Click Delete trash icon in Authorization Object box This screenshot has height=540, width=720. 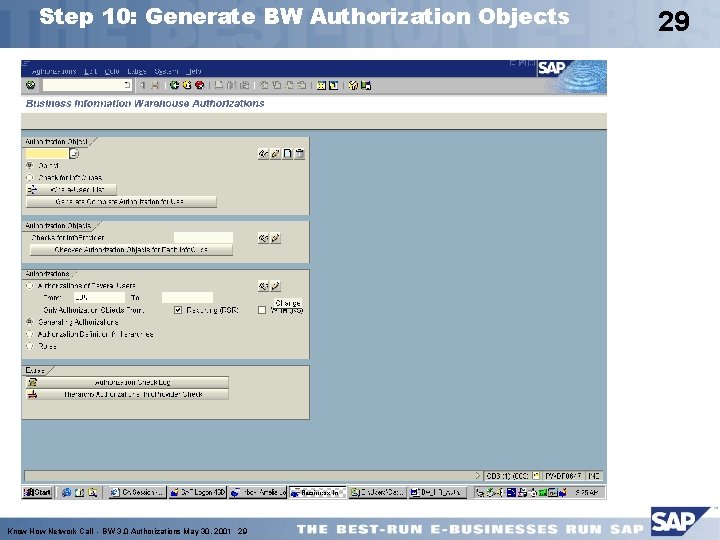[x=299, y=154]
